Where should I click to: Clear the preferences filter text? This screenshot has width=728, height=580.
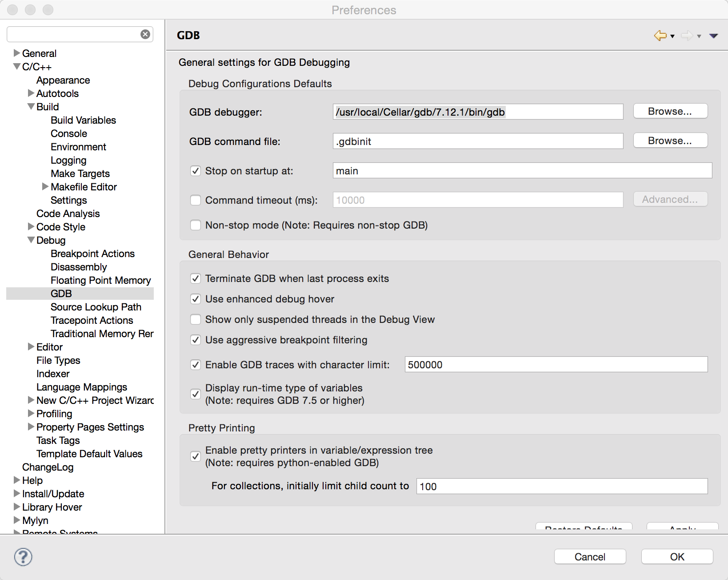pos(145,34)
